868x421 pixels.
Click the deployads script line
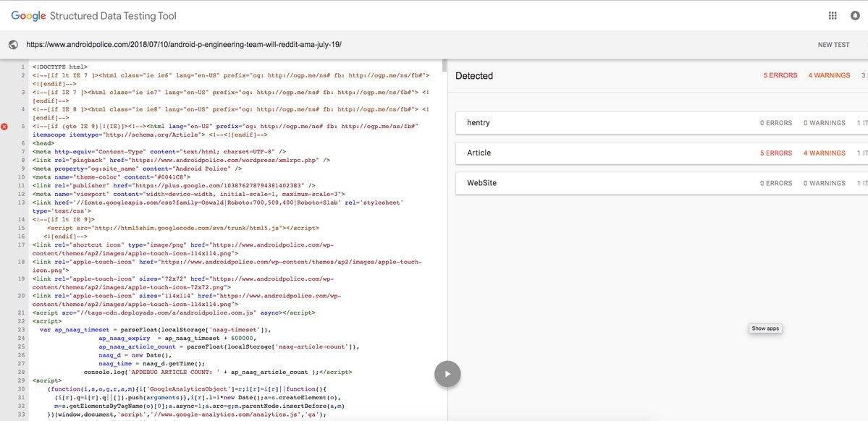coord(174,312)
